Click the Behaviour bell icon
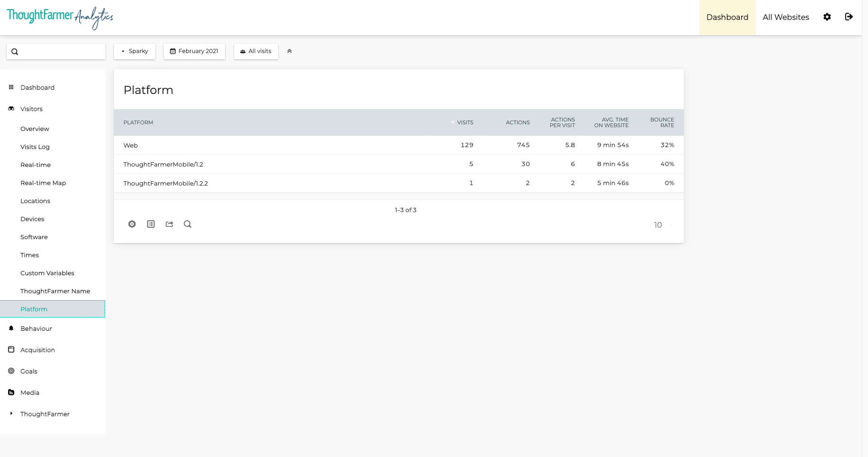The width and height of the screenshot is (868, 457). tap(11, 328)
